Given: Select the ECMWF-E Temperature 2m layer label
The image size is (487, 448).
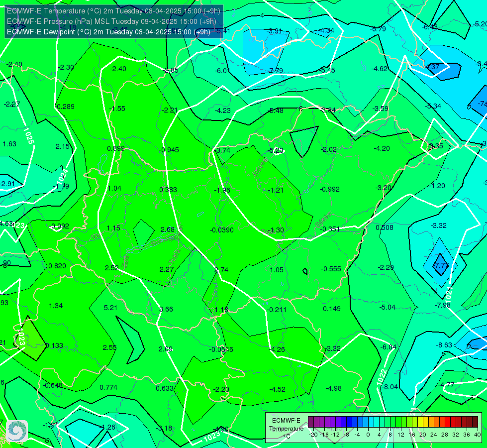Looking at the screenshot, I should (x=114, y=11).
